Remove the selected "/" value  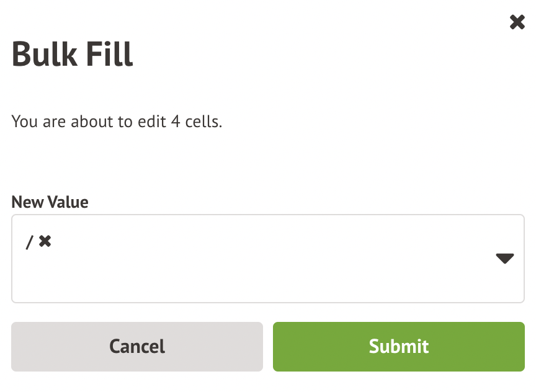[x=45, y=241]
